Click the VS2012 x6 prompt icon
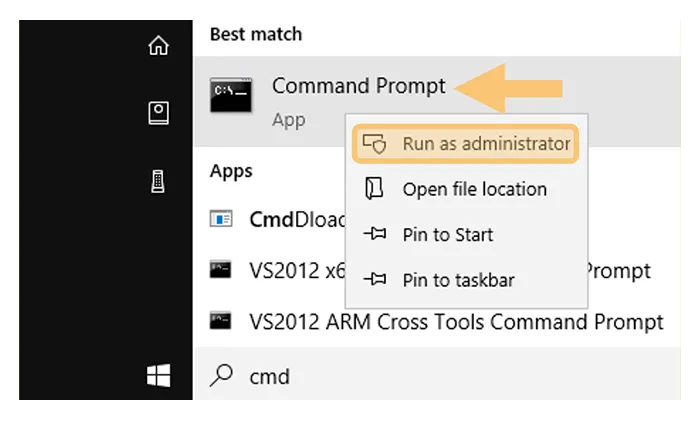This screenshot has width=700, height=423. [x=221, y=270]
